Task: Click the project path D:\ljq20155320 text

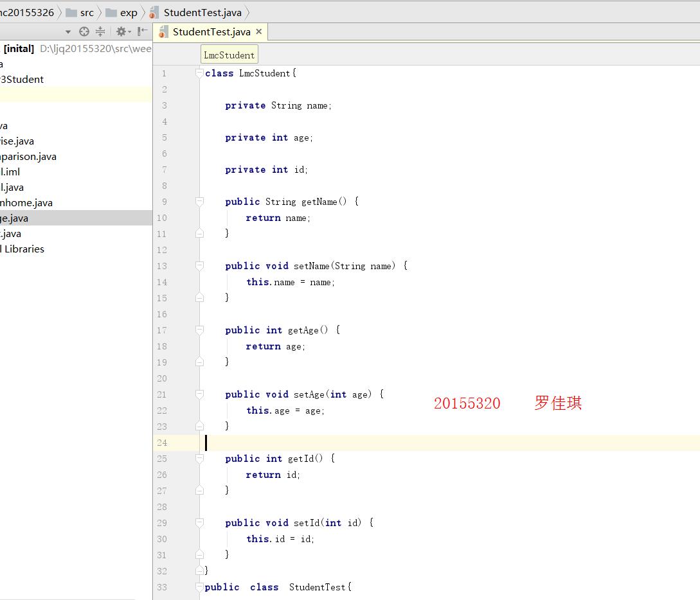Action: pyautogui.click(x=95, y=49)
